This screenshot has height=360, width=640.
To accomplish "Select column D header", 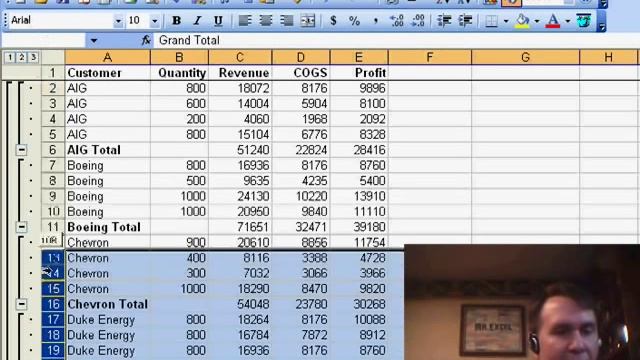I will 301,57.
